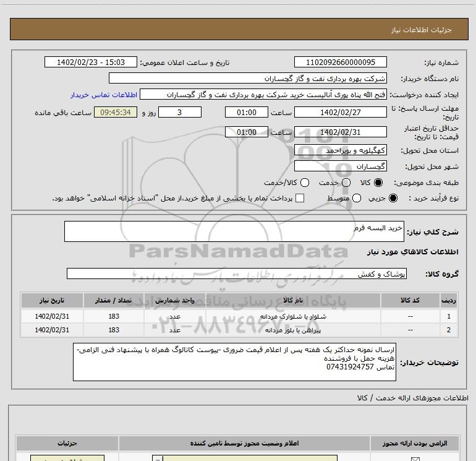Click the remaining time counter 09:45:34
This screenshot has width=476, height=461.
click(116, 112)
